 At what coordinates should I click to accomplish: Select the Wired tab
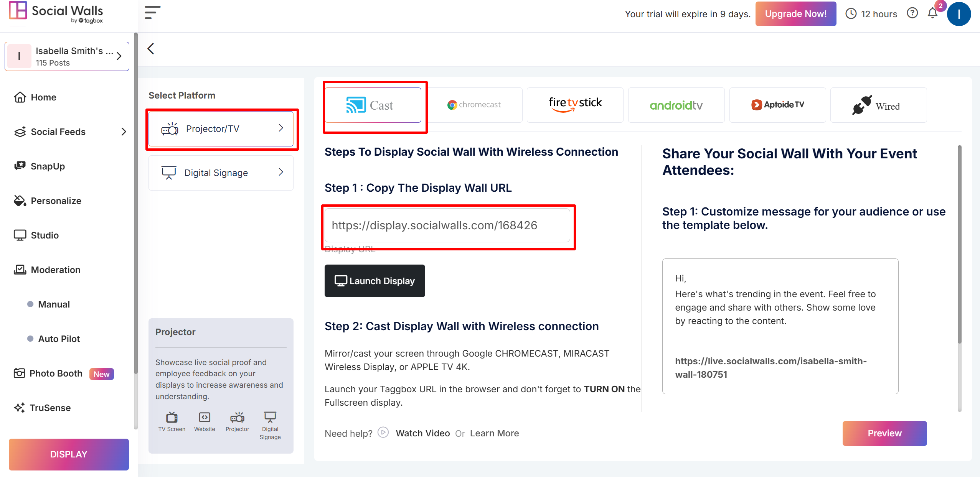point(879,105)
